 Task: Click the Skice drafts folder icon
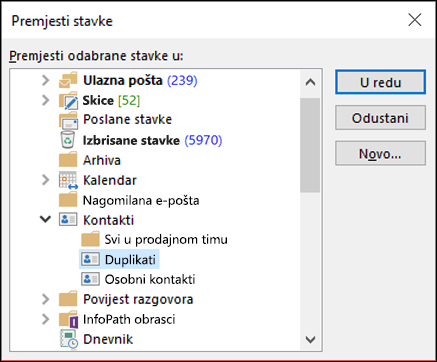click(x=68, y=100)
